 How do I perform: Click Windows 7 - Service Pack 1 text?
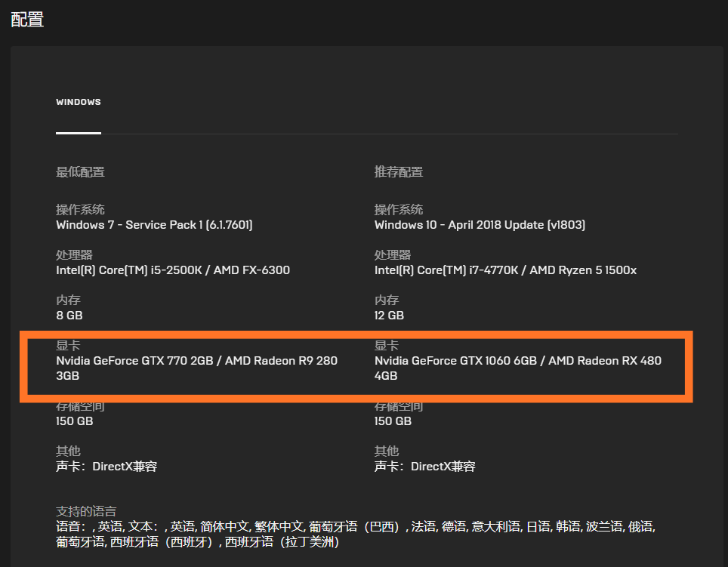click(x=154, y=225)
